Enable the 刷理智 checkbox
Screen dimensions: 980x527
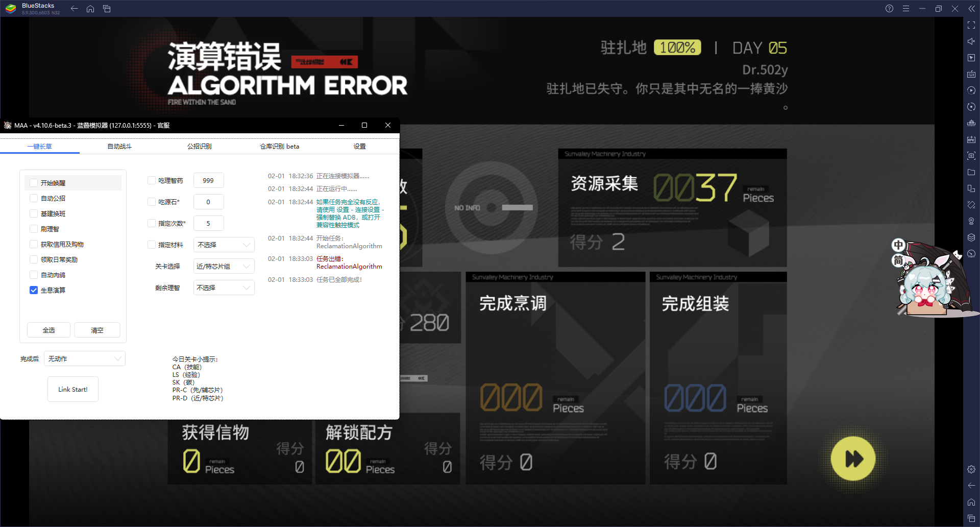point(34,229)
